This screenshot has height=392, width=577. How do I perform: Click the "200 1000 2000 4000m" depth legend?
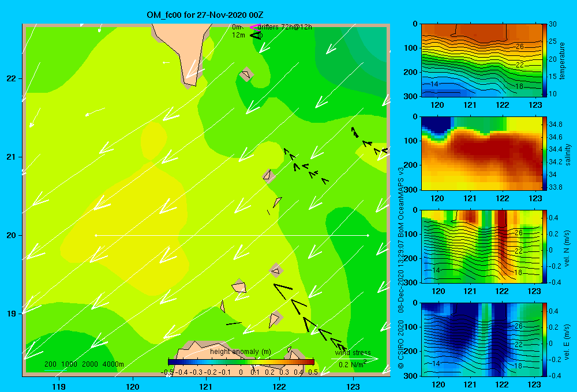click(84, 364)
